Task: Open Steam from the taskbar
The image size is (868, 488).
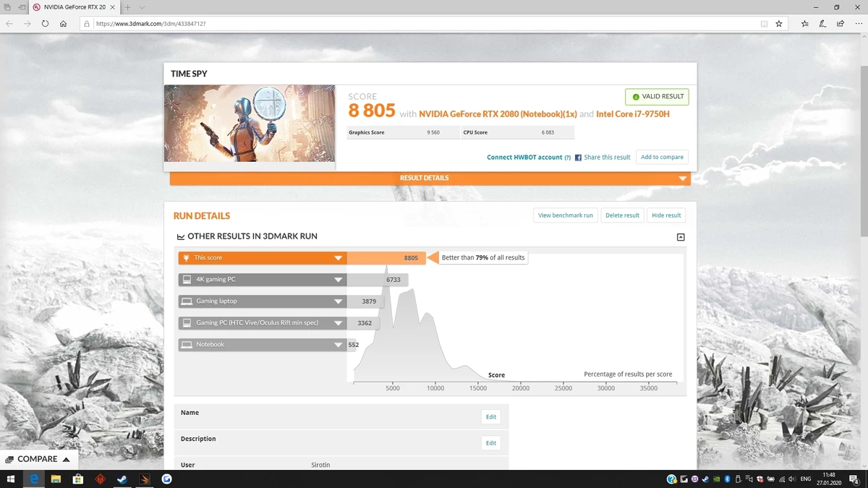Action: click(x=122, y=479)
